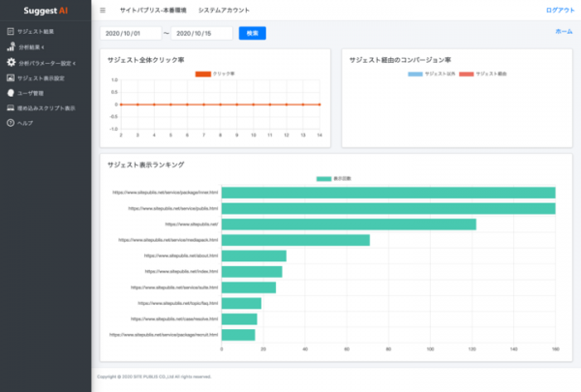Toggle the orange クリック率 legend swatch

[203, 74]
